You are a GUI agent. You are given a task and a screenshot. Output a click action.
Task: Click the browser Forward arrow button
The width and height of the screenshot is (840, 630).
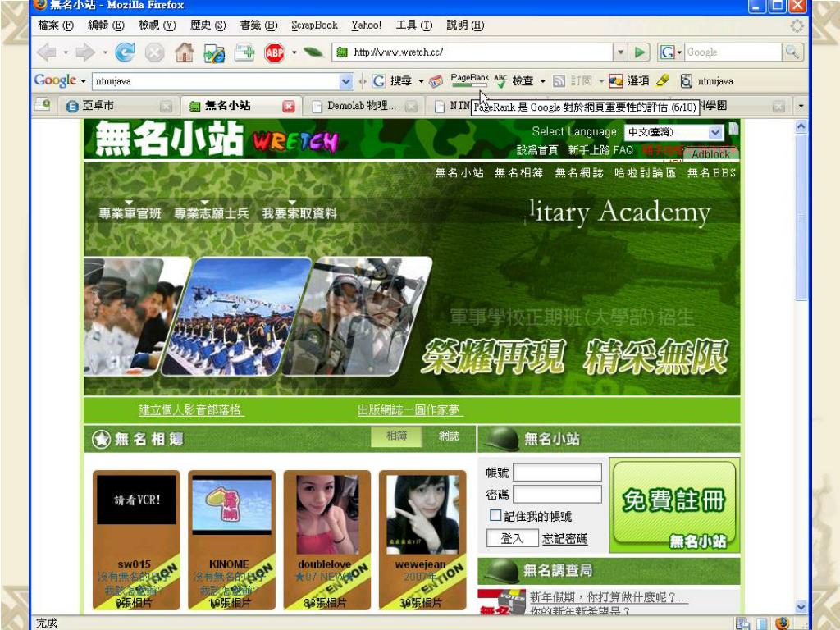[84, 52]
